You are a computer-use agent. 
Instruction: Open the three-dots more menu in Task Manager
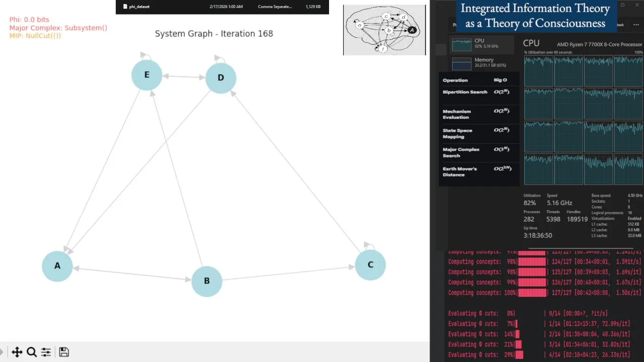point(636,25)
